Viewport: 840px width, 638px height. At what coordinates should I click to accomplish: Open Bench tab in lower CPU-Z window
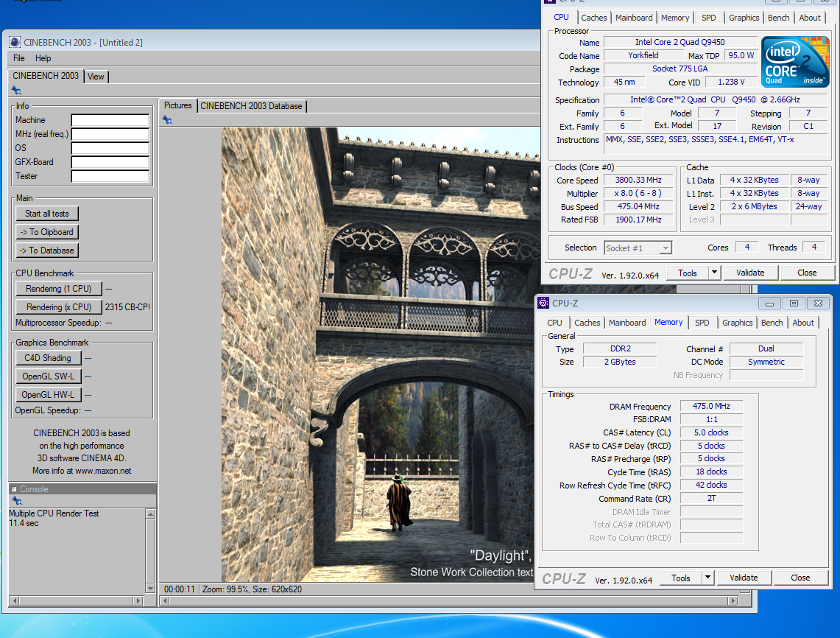[x=772, y=323]
